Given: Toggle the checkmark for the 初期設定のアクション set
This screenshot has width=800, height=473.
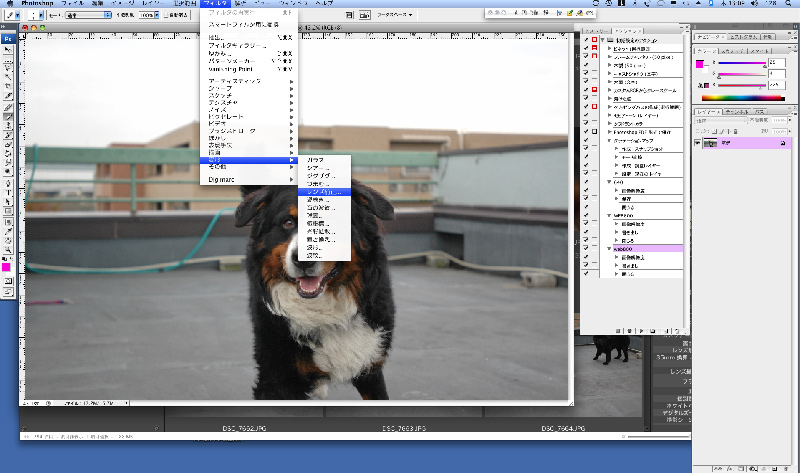Looking at the screenshot, I should tap(586, 40).
